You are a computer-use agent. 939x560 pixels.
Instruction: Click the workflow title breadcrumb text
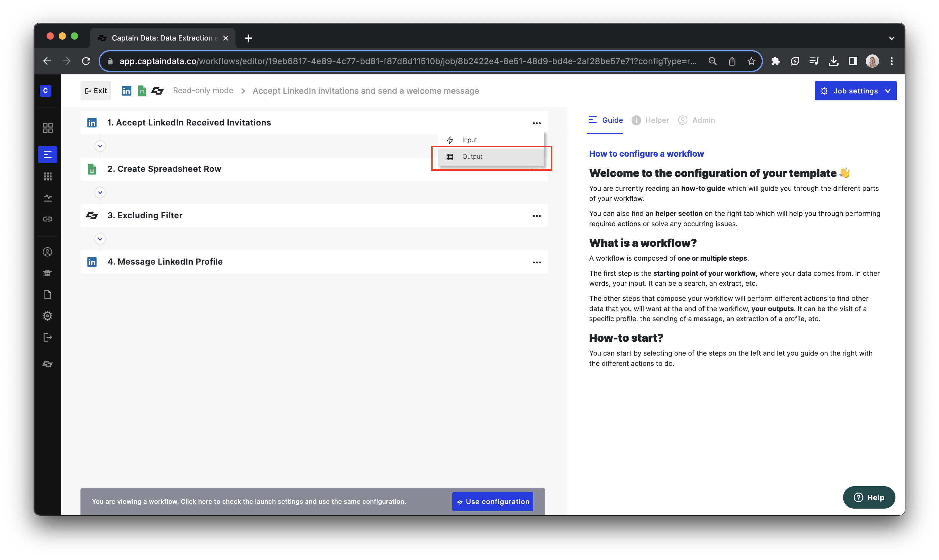pyautogui.click(x=366, y=91)
